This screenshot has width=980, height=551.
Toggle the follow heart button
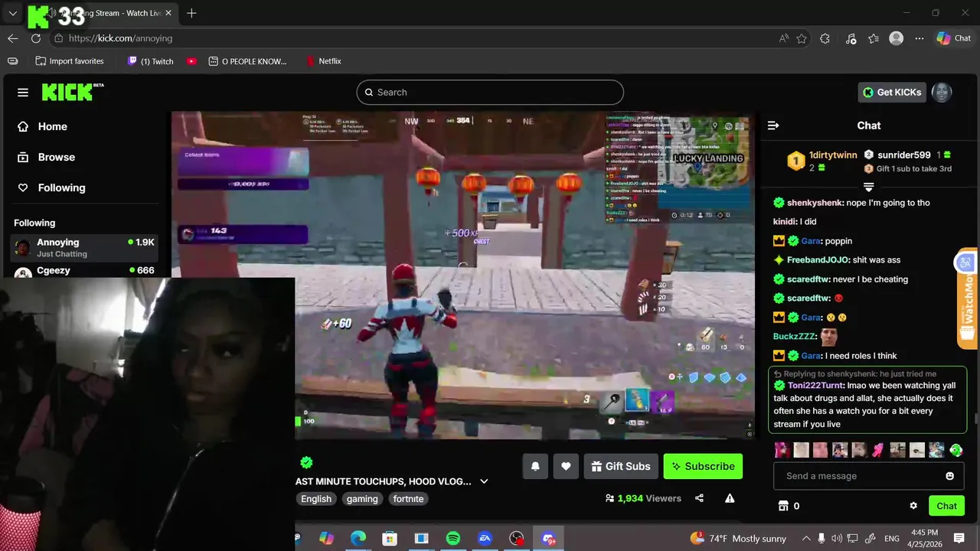click(566, 466)
